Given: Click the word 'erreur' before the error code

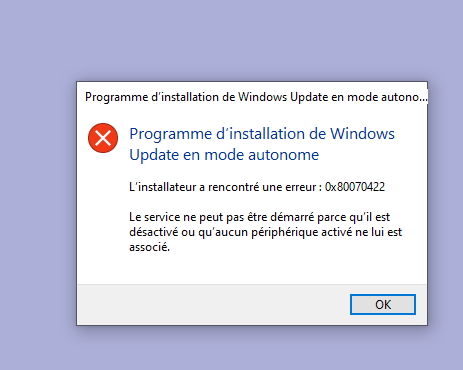Looking at the screenshot, I should click(301, 187).
